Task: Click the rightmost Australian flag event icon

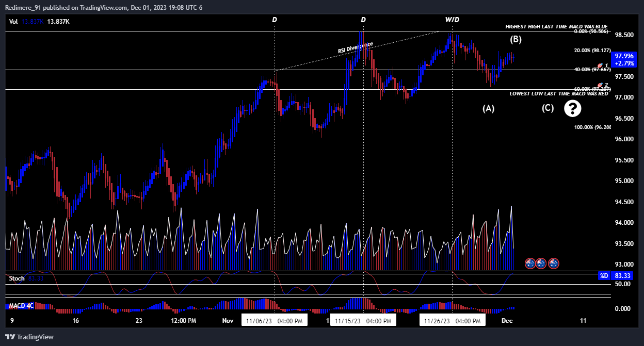Action: point(553,263)
